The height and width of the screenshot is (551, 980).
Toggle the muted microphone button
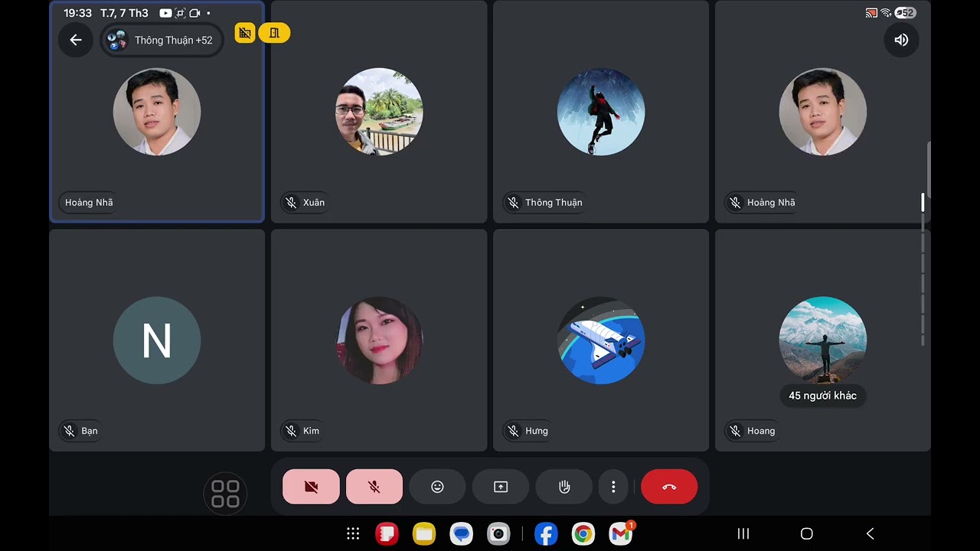pos(374,487)
